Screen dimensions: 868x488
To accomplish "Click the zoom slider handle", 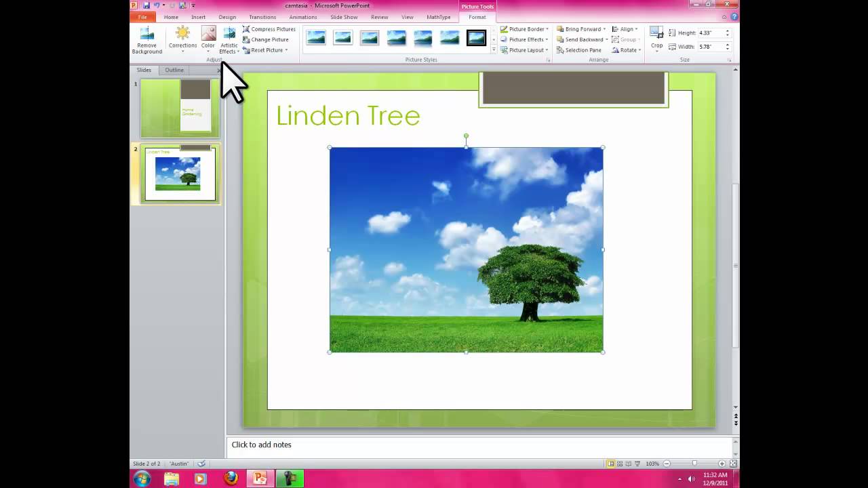I will [x=694, y=464].
